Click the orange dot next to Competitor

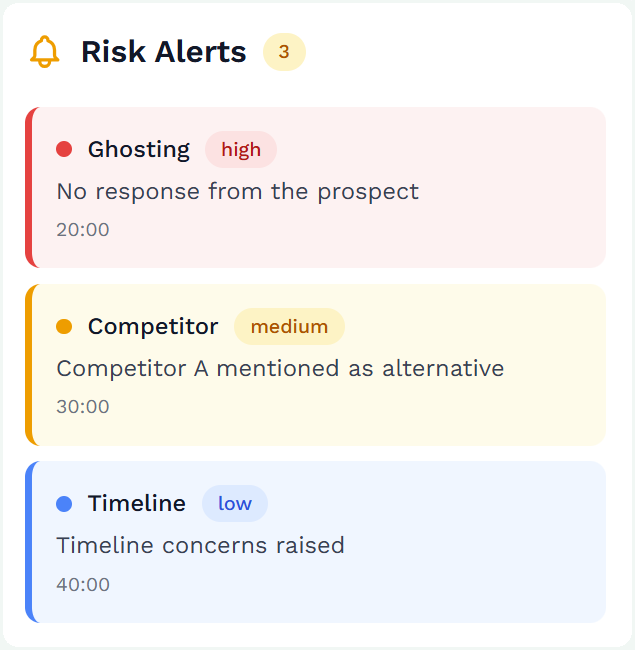coord(64,326)
